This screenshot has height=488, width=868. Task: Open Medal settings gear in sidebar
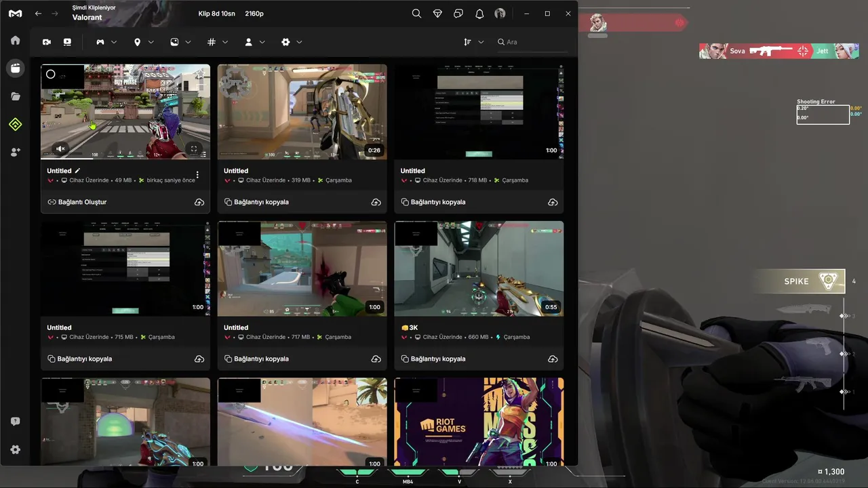click(x=15, y=449)
